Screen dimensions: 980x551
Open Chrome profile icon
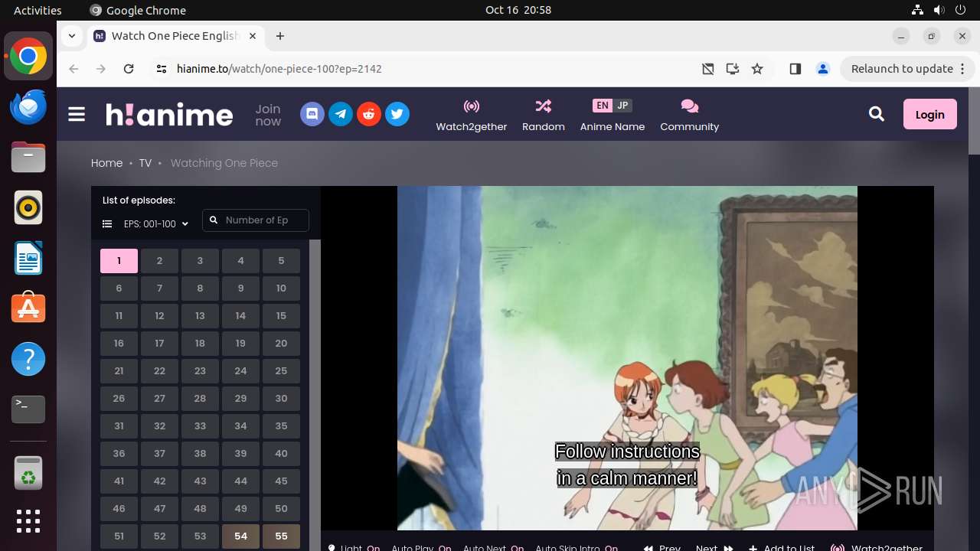tap(823, 69)
